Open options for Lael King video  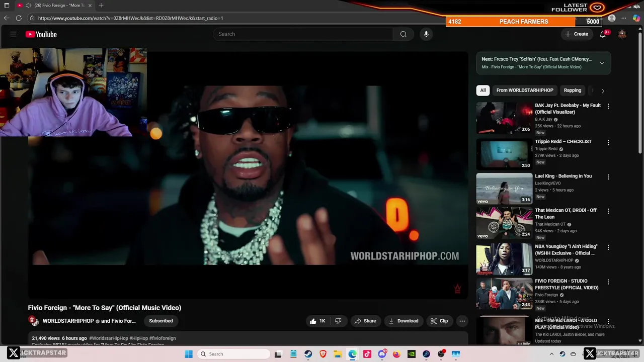pyautogui.click(x=608, y=177)
